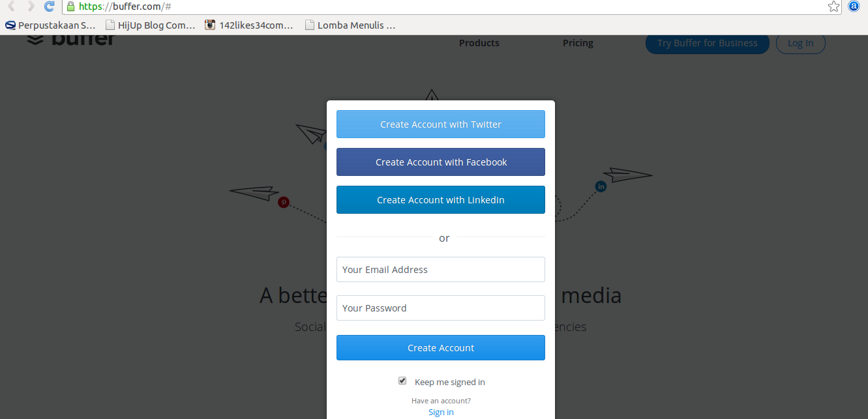This screenshot has width=868, height=419.
Task: Create Account with Twitter
Action: click(x=441, y=124)
